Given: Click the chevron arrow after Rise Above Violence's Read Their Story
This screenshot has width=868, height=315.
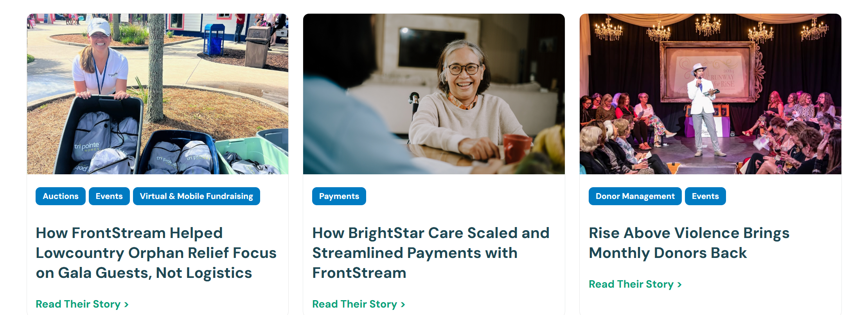Looking at the screenshot, I should 679,285.
